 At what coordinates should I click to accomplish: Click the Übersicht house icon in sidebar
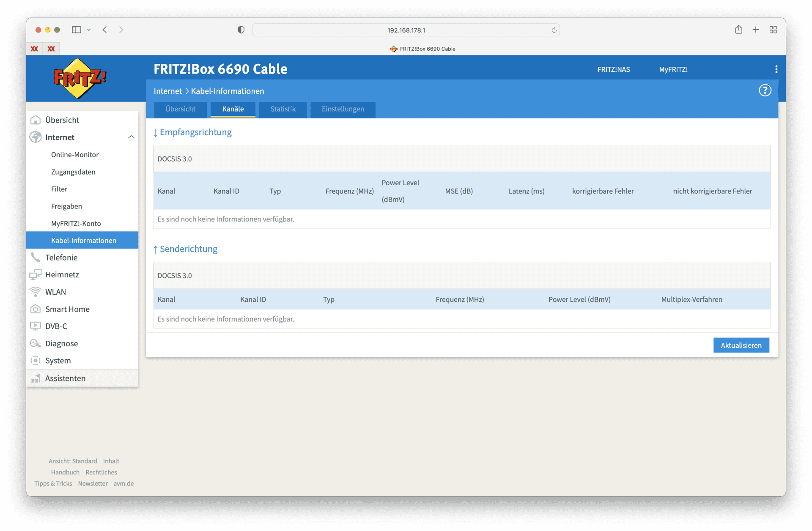pyautogui.click(x=36, y=120)
